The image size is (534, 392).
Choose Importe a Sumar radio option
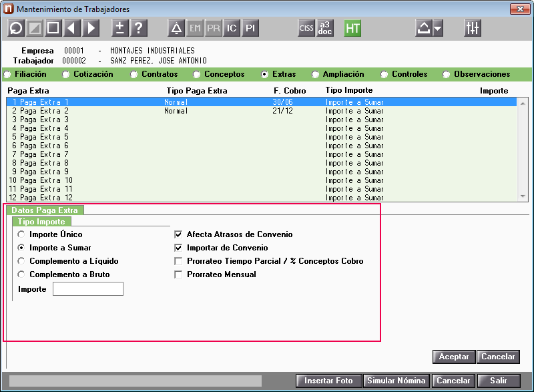pyautogui.click(x=21, y=248)
